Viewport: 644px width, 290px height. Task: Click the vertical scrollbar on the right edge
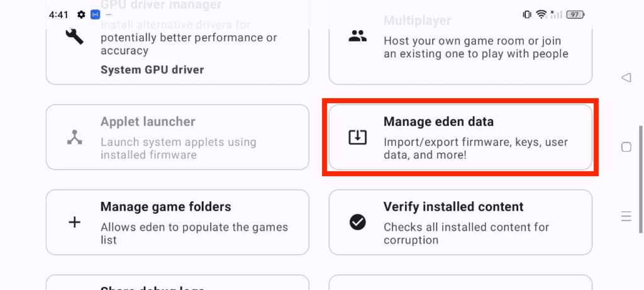[640, 179]
